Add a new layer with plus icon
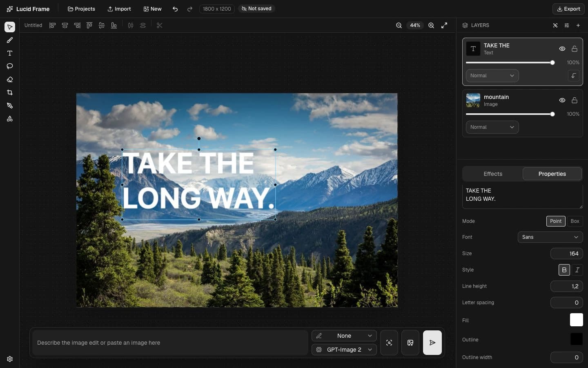The image size is (588, 368). click(578, 25)
